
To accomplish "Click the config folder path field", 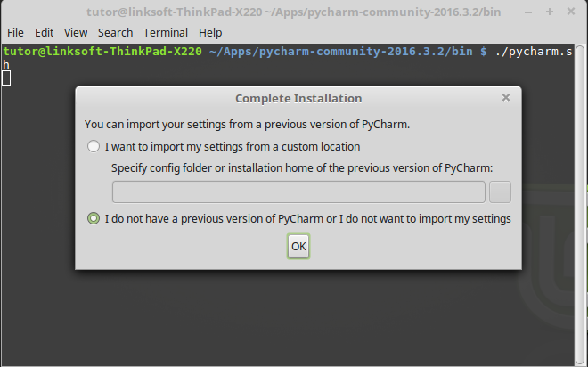I will pyautogui.click(x=298, y=192).
